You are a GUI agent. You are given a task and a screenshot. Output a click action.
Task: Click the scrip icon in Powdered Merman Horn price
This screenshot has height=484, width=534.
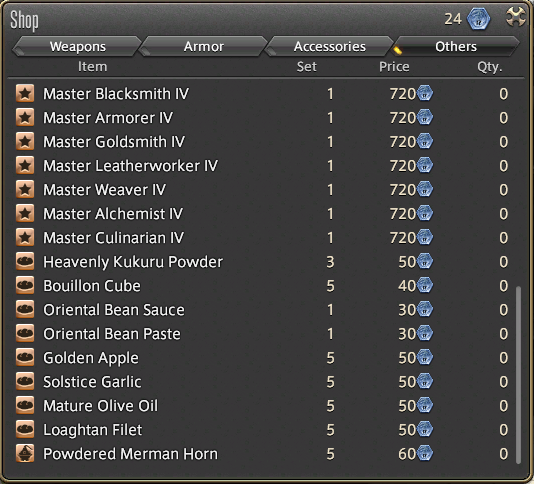coord(425,453)
